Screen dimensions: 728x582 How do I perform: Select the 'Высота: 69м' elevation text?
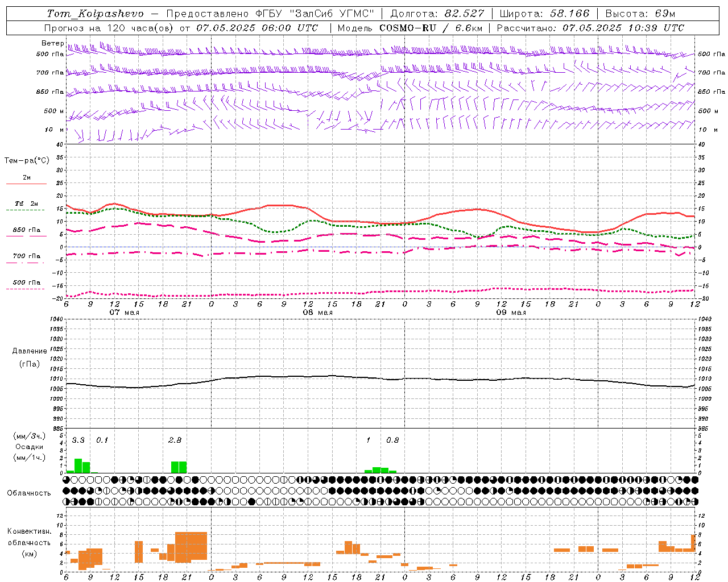[x=640, y=14]
